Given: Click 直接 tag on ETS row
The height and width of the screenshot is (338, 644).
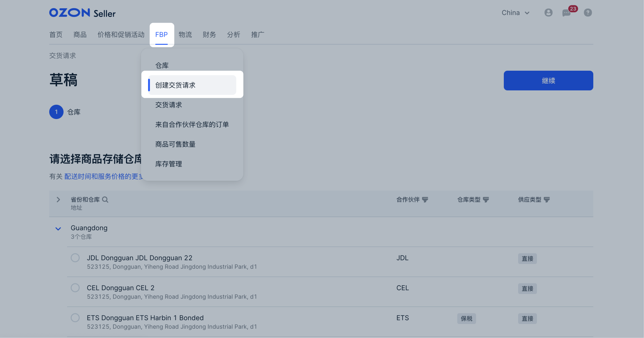Looking at the screenshot, I should pyautogui.click(x=527, y=319).
